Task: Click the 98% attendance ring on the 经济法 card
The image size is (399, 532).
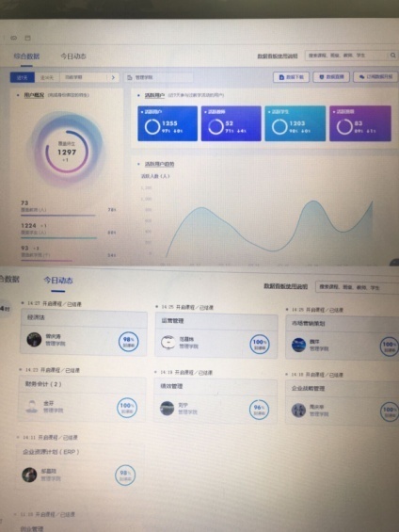Action: pyautogui.click(x=129, y=341)
